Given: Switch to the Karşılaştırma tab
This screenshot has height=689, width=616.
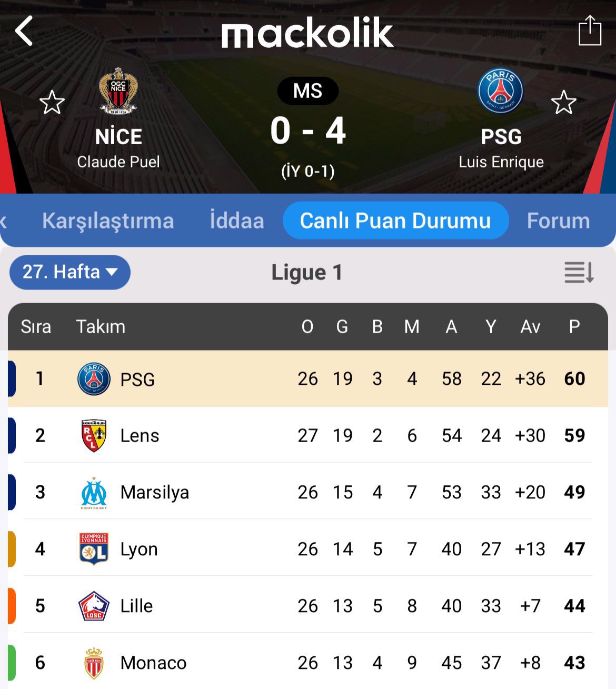Looking at the screenshot, I should coord(108,221).
